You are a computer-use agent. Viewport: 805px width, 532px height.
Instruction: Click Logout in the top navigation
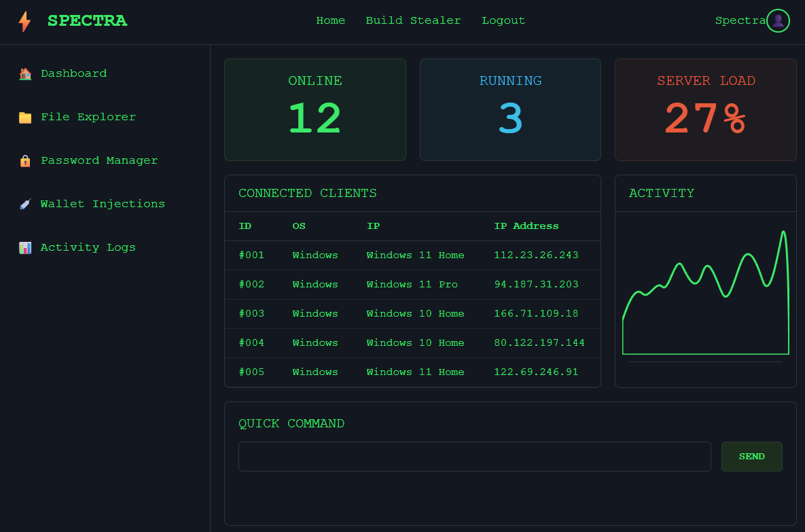point(503,20)
